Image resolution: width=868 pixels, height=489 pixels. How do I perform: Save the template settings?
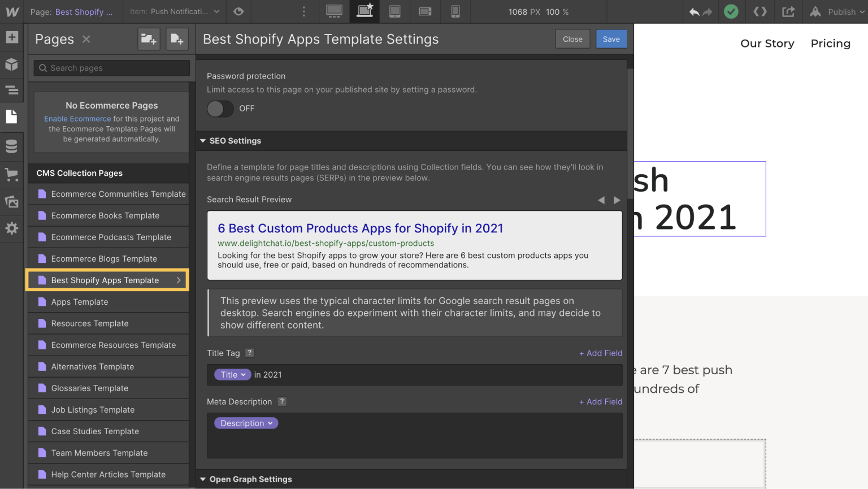coord(611,39)
